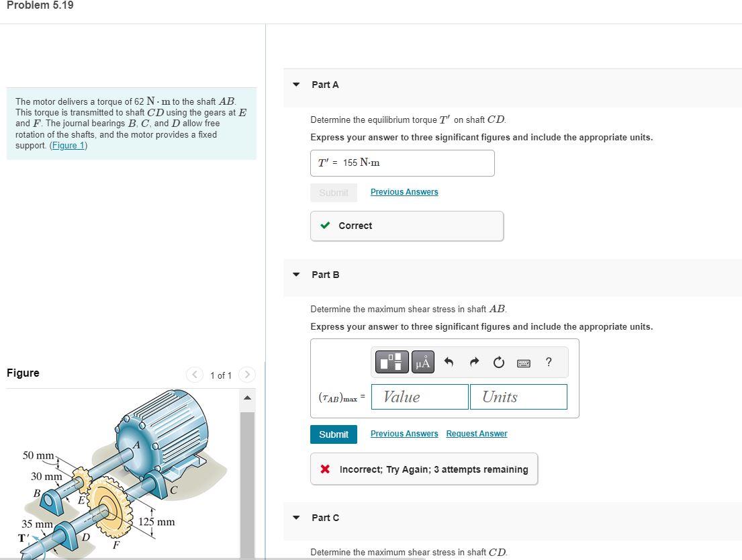Open the Greek symbols µÅ button
This screenshot has height=560, width=742.
(x=422, y=362)
